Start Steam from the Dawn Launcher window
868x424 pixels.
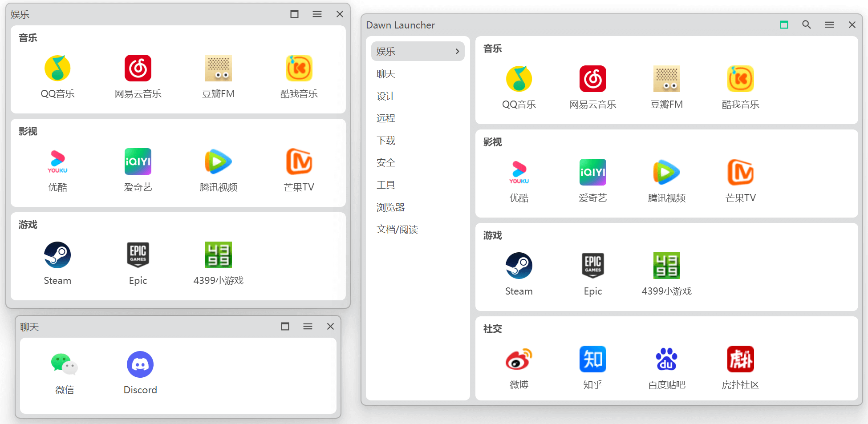[x=519, y=275]
